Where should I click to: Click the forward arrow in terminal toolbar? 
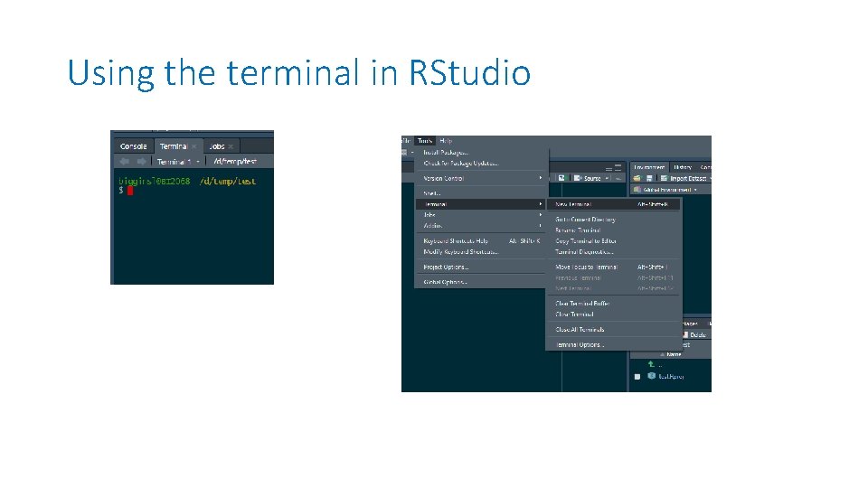[141, 161]
